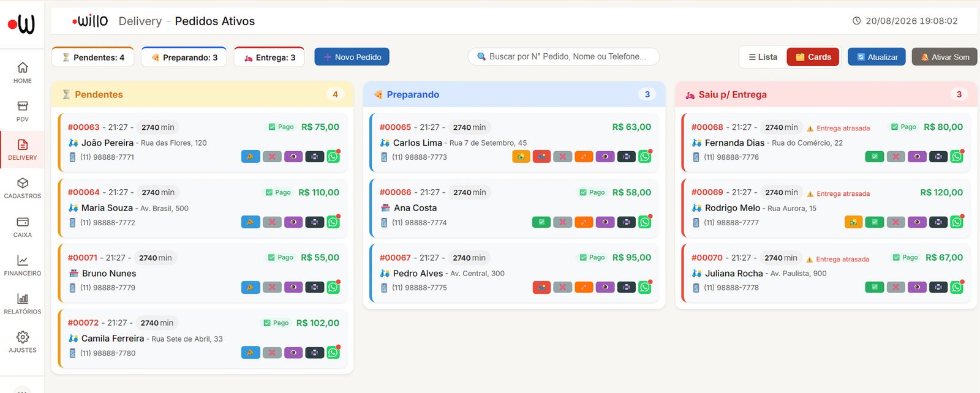
Task: Open WhatsApp chat for Ana Costa
Action: click(645, 222)
